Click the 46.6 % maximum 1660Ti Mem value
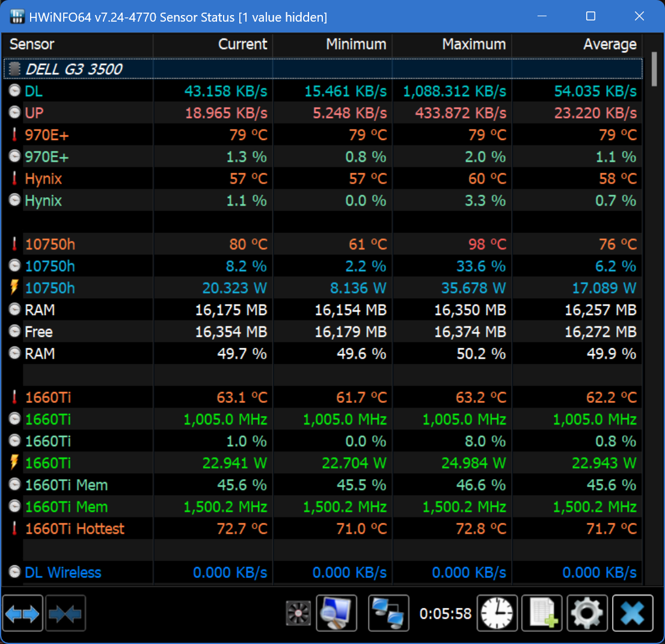Screen dimensions: 665x644 point(481,485)
